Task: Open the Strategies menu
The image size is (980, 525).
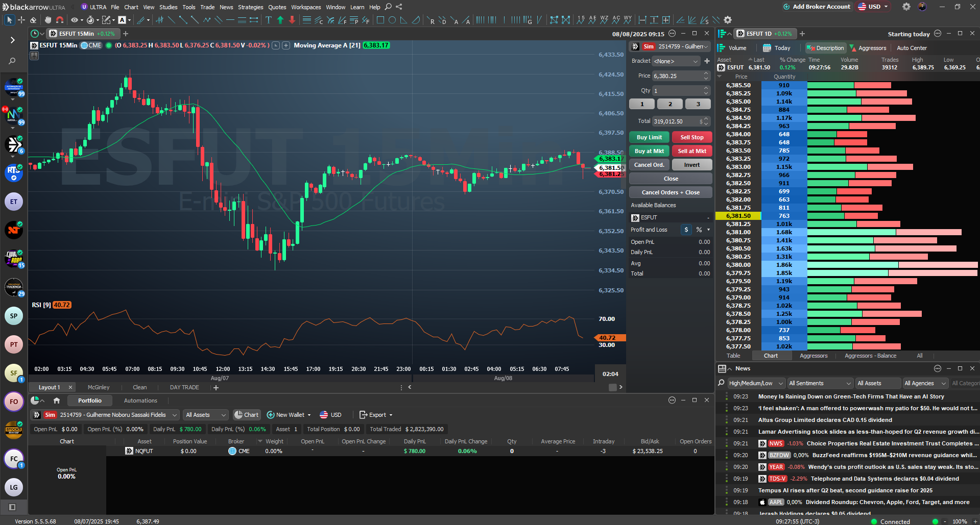Action: point(250,7)
